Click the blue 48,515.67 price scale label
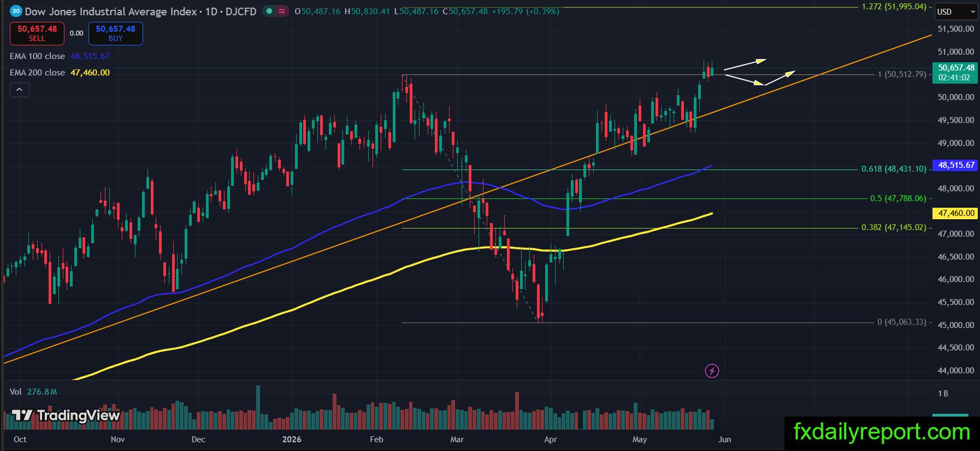Viewport: 980px width, 451px height. point(956,165)
